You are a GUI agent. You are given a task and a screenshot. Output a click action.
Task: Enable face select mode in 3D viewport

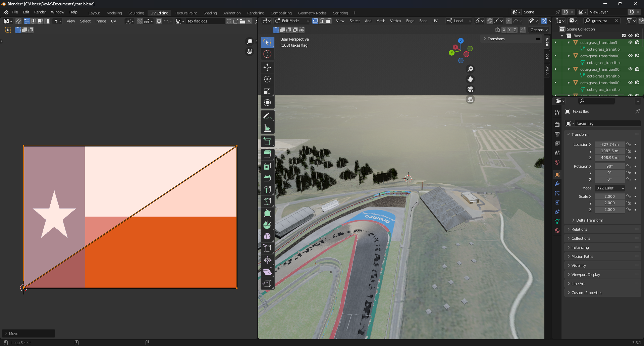329,21
